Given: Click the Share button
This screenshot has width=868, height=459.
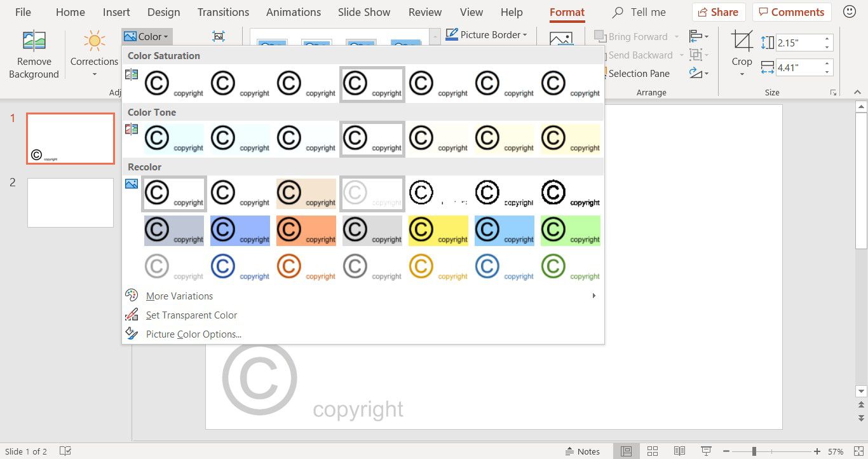Looking at the screenshot, I should point(719,12).
